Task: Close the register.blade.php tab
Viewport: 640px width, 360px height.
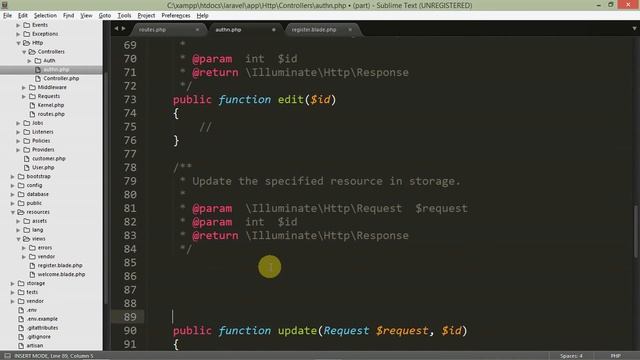Action: (350, 30)
